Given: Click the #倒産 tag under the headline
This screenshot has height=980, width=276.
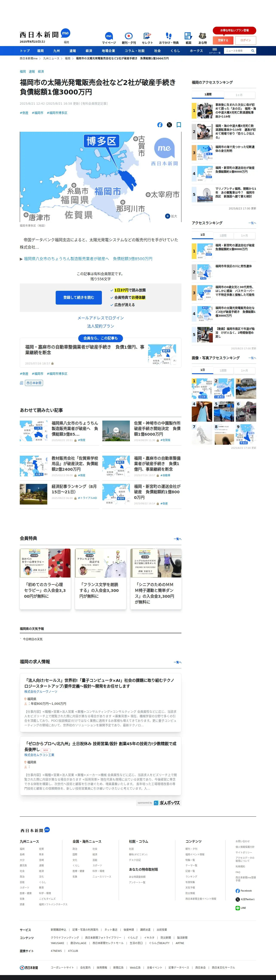Looking at the screenshot, I should pyautogui.click(x=24, y=113).
